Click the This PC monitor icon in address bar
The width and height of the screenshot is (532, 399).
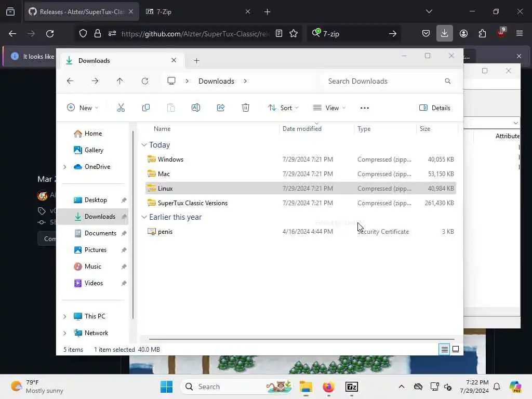171,81
